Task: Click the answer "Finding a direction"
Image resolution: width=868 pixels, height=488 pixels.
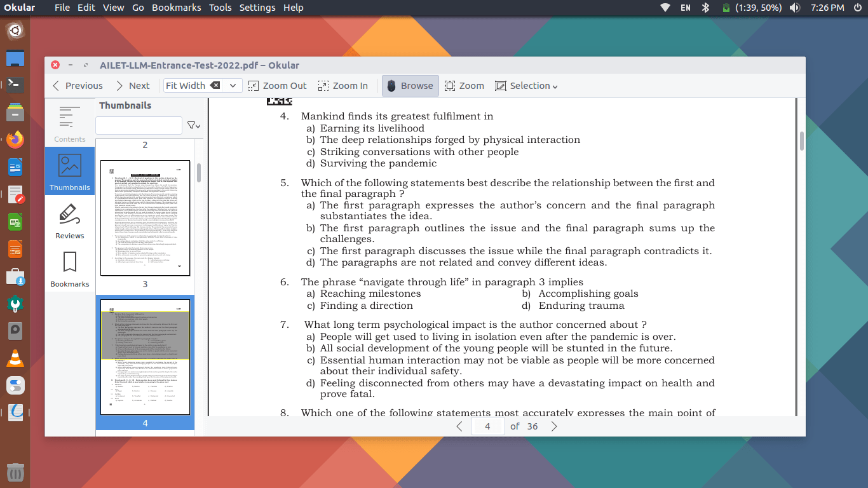Action: 366,305
